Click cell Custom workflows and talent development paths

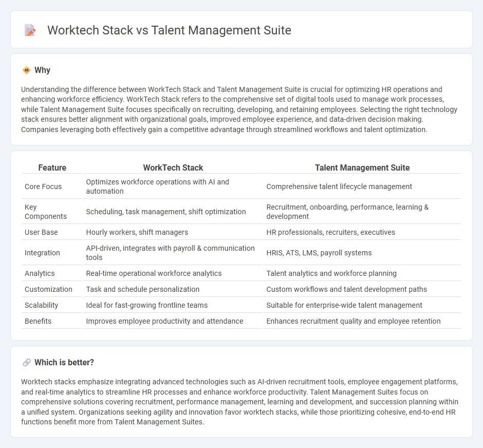(362, 289)
